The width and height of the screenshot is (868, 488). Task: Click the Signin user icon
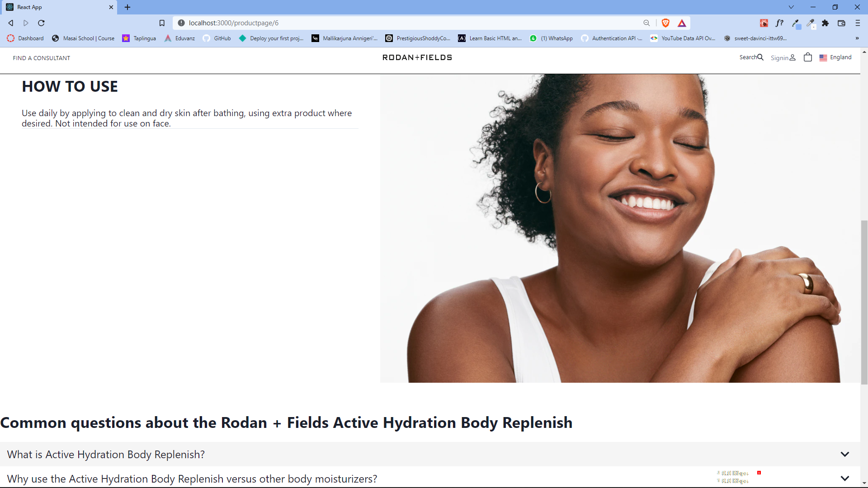point(793,58)
